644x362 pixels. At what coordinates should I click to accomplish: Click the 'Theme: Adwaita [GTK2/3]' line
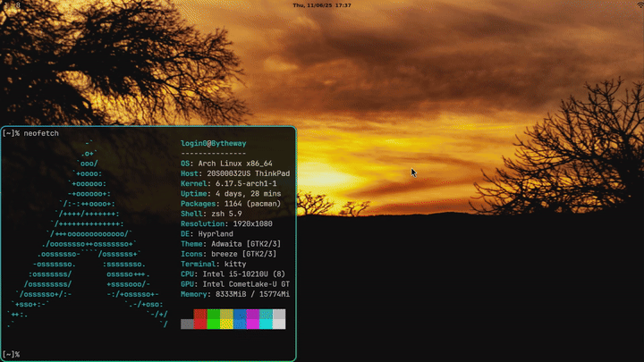tap(231, 244)
